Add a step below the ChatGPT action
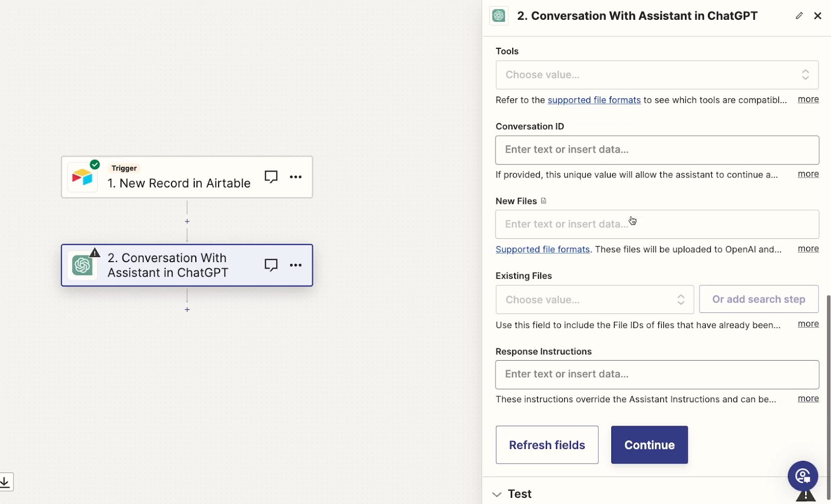The width and height of the screenshot is (831, 504). [x=187, y=309]
